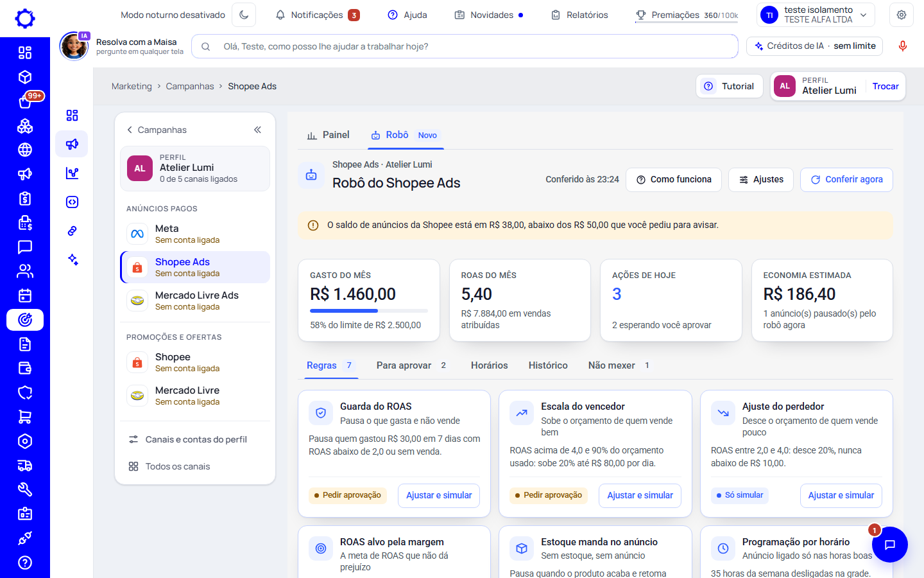Viewport: 924px width, 578px height.
Task: Open Créditos de IA indicator
Action: pos(815,46)
